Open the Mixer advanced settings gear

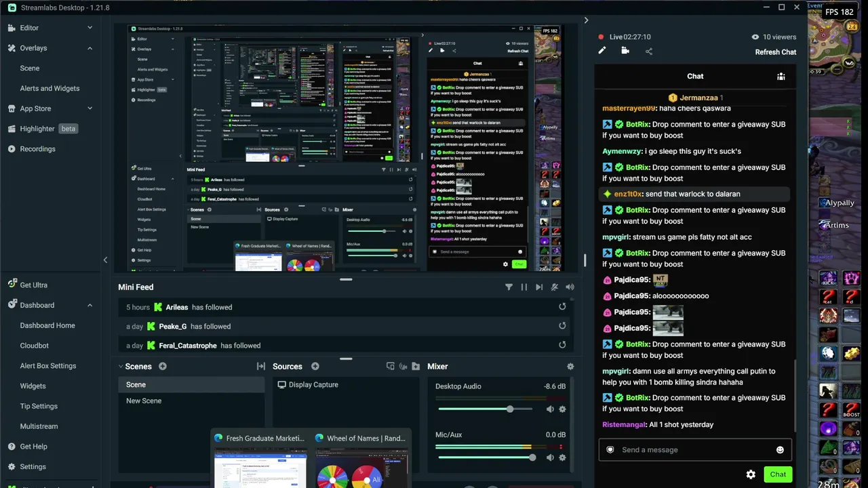point(570,367)
